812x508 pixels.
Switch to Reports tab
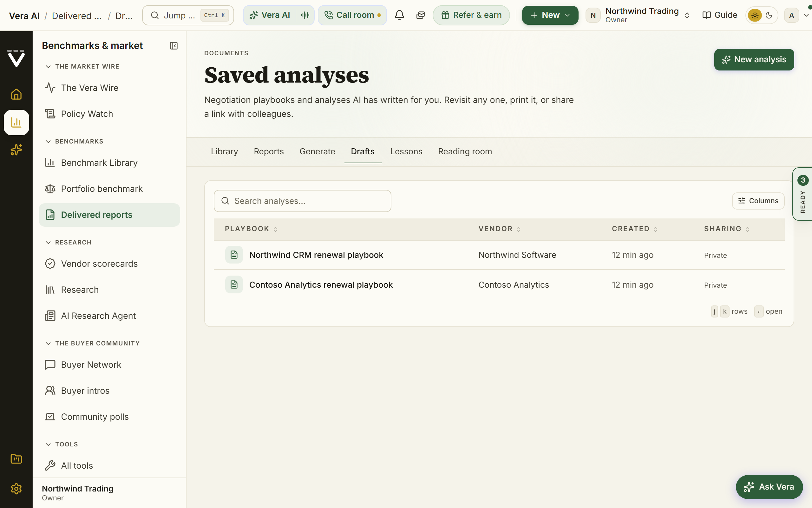click(x=269, y=151)
